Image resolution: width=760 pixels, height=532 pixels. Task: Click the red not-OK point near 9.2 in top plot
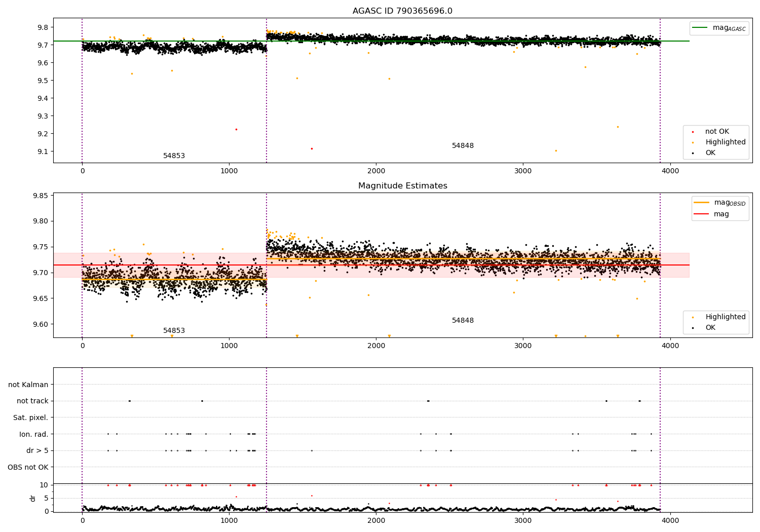[x=236, y=129]
